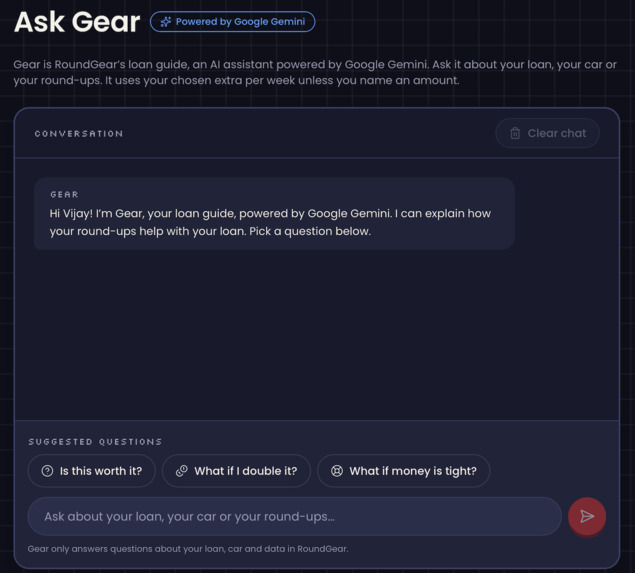The image size is (635, 573).
Task: Click the GEAR sender label in message
Action: [64, 195]
